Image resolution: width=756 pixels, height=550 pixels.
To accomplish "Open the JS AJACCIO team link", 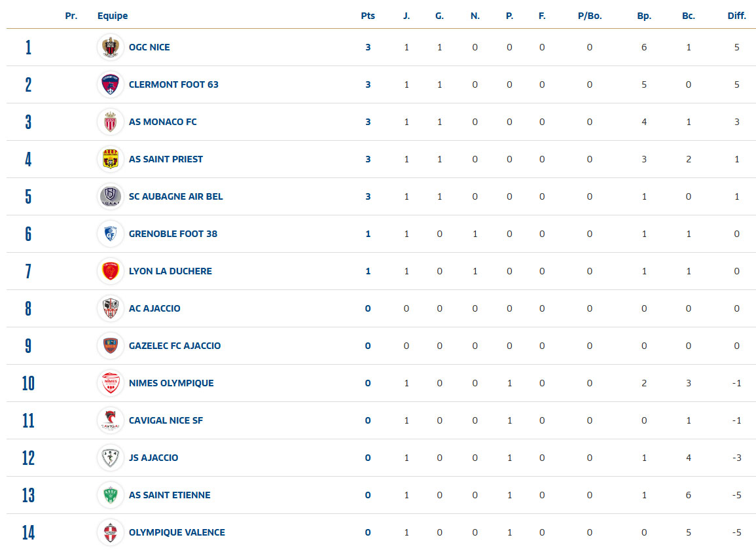I will tap(153, 458).
